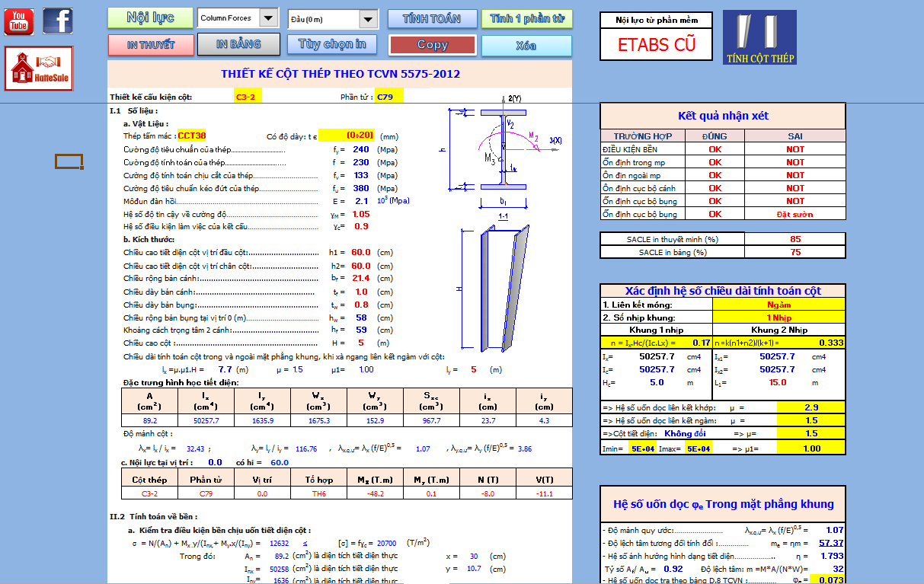Select the fu value 380
Screen dimensions: 924x584
pyautogui.click(x=361, y=188)
